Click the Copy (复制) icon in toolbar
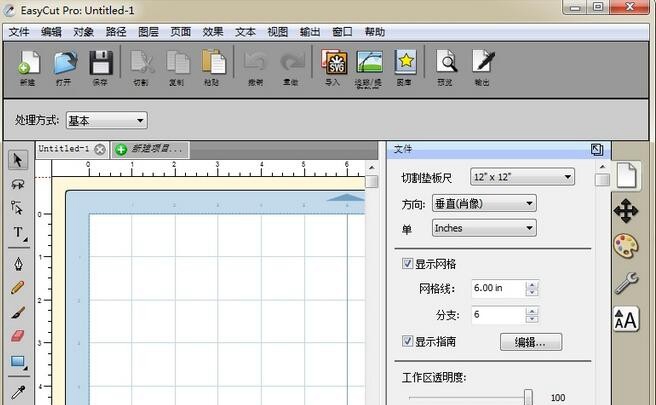Viewport: 656px width, 405px height. click(177, 63)
